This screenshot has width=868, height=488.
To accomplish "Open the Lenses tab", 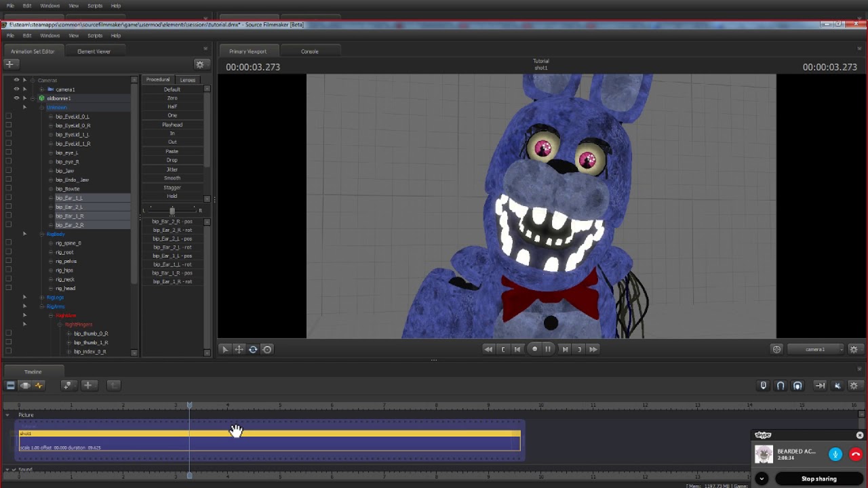I will click(x=188, y=80).
